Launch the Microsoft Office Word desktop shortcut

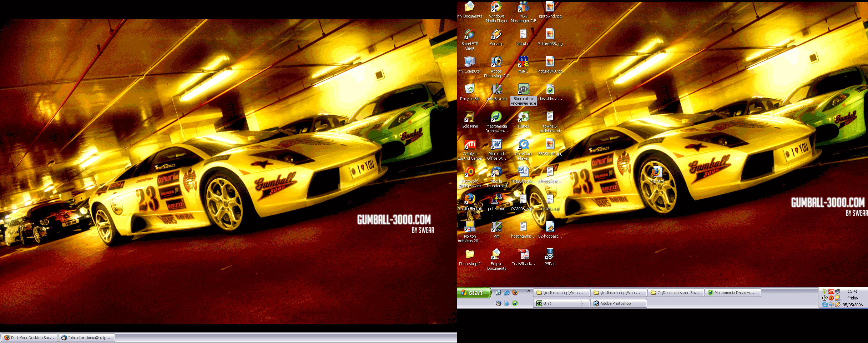coord(496,149)
